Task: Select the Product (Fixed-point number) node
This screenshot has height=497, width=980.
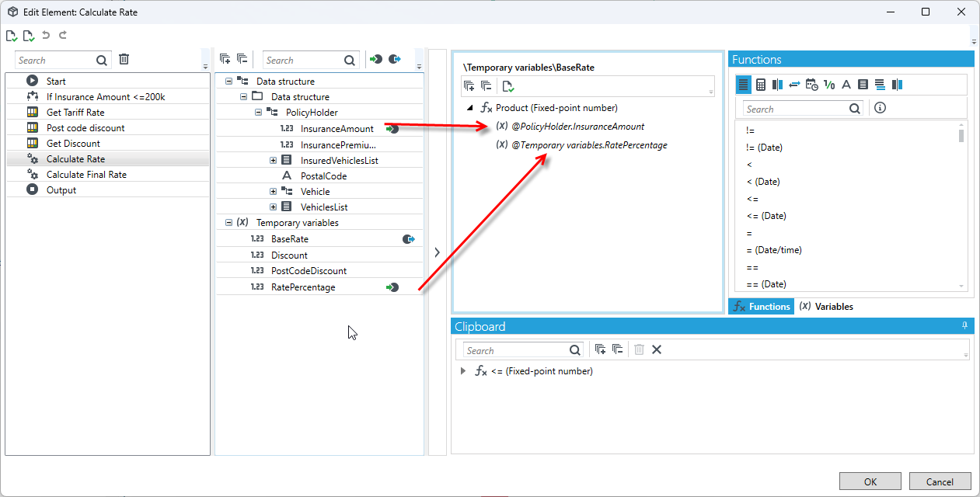Action: point(557,108)
